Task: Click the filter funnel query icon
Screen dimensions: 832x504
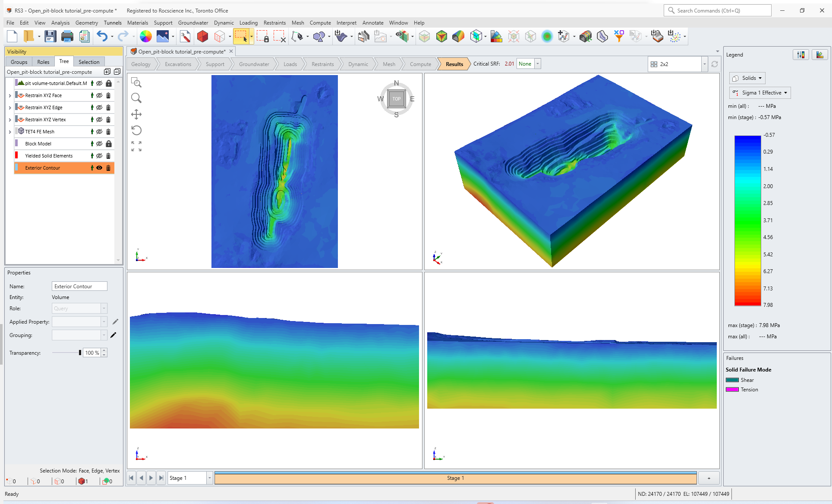Action: (x=619, y=37)
